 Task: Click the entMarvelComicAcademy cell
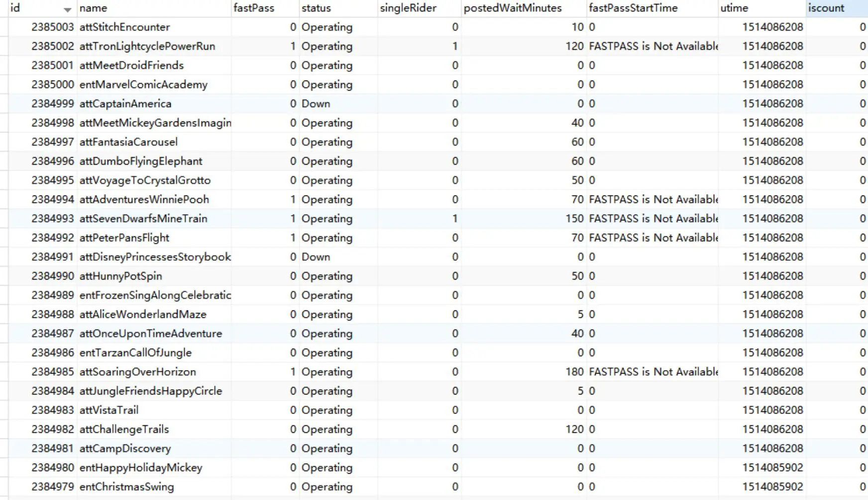(154, 85)
